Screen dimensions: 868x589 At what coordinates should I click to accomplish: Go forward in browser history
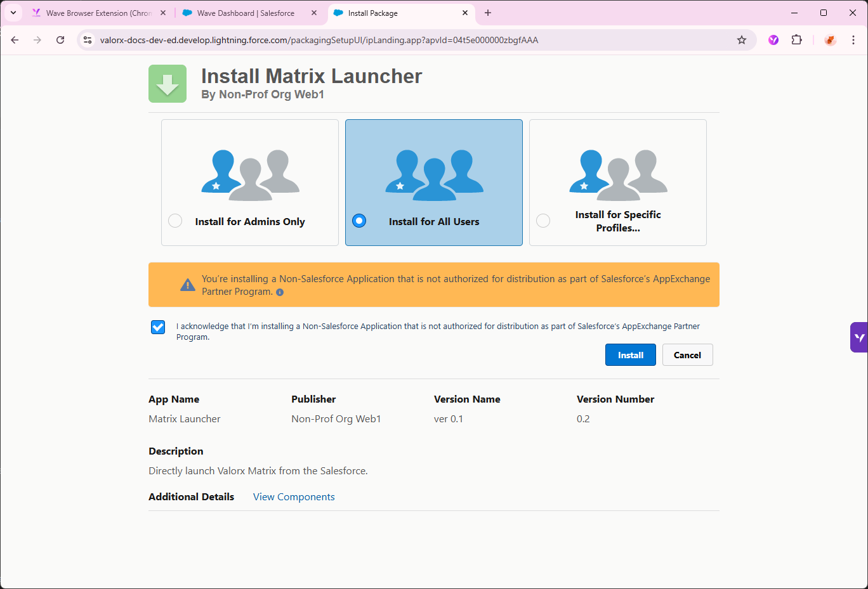pos(37,40)
